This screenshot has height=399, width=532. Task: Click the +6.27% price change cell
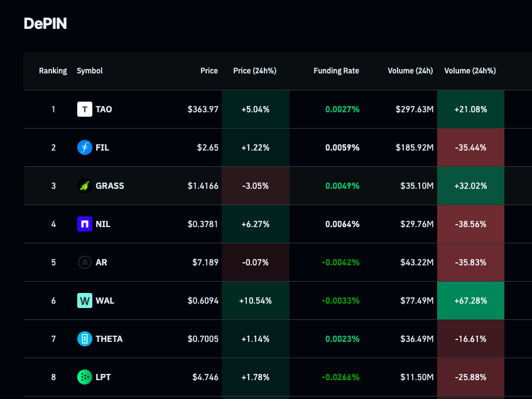(256, 224)
